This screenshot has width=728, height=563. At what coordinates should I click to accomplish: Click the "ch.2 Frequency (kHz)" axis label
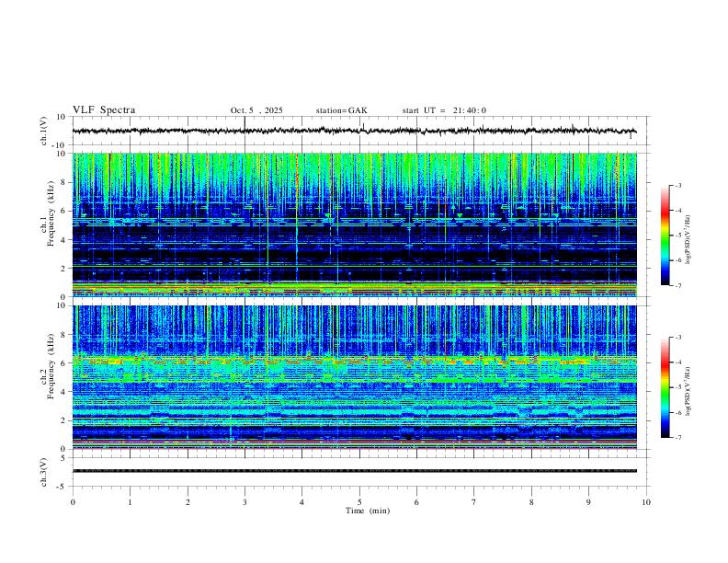(48, 366)
